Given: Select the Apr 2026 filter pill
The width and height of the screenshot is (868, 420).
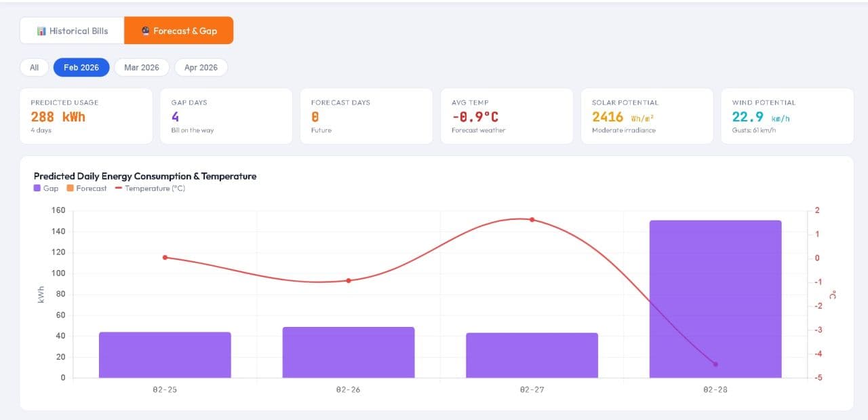Looking at the screenshot, I should tap(201, 67).
